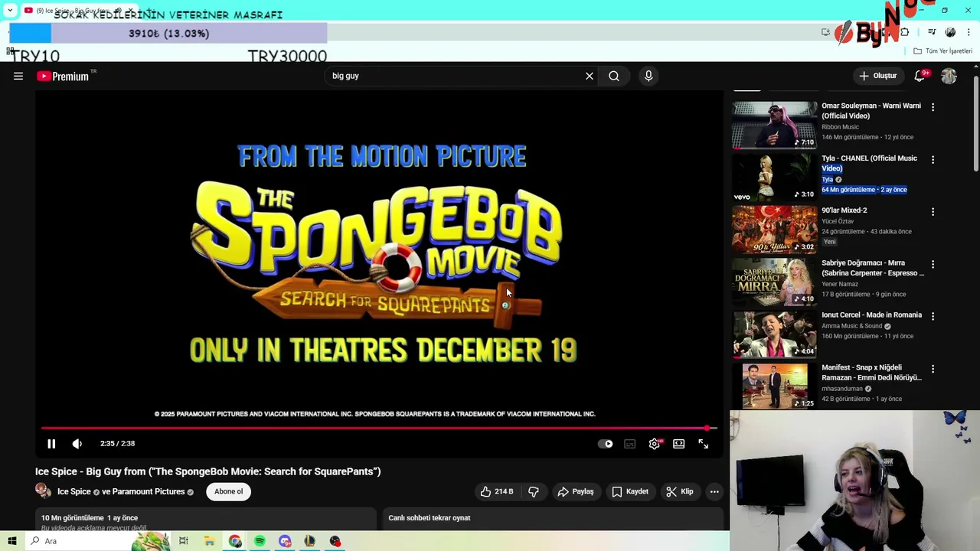
Task: Switch to Chrome on taskbar
Action: pos(234,541)
